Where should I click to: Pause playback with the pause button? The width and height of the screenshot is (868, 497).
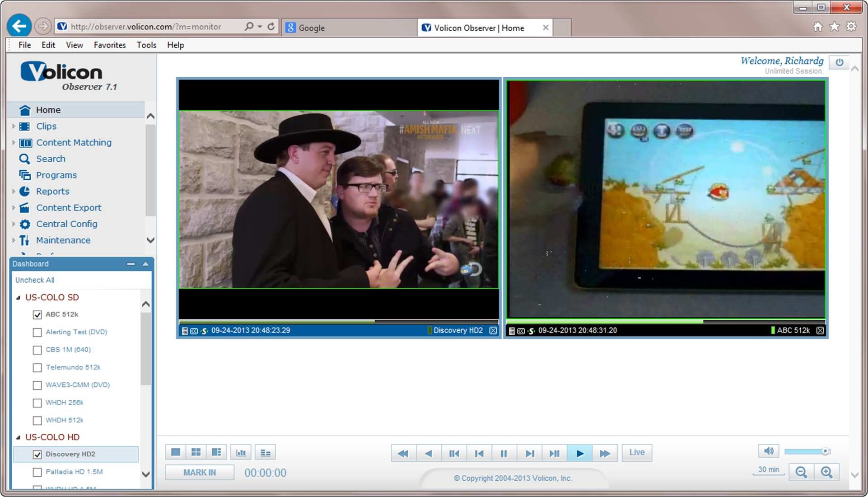(504, 453)
